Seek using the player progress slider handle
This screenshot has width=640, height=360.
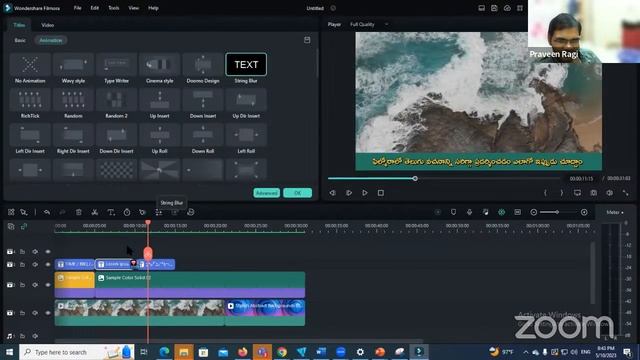(x=415, y=178)
